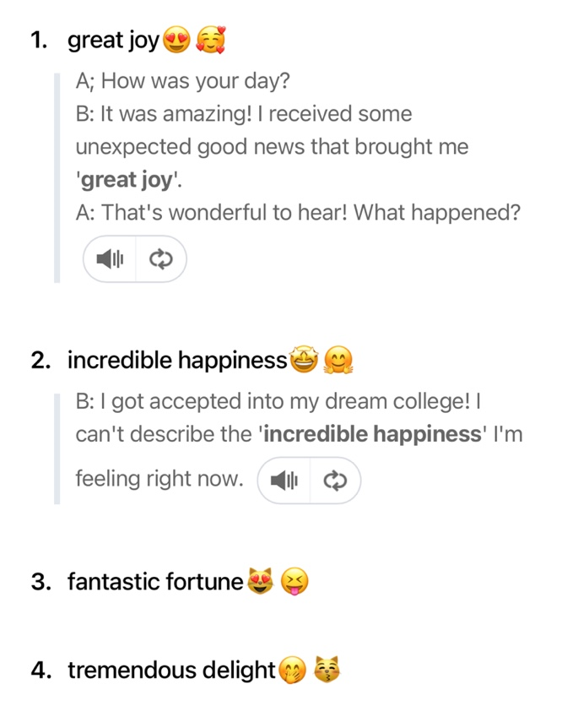The width and height of the screenshot is (562, 728).
Task: Click bold 'incredible happiness' in the example sentence
Action: 373,435
